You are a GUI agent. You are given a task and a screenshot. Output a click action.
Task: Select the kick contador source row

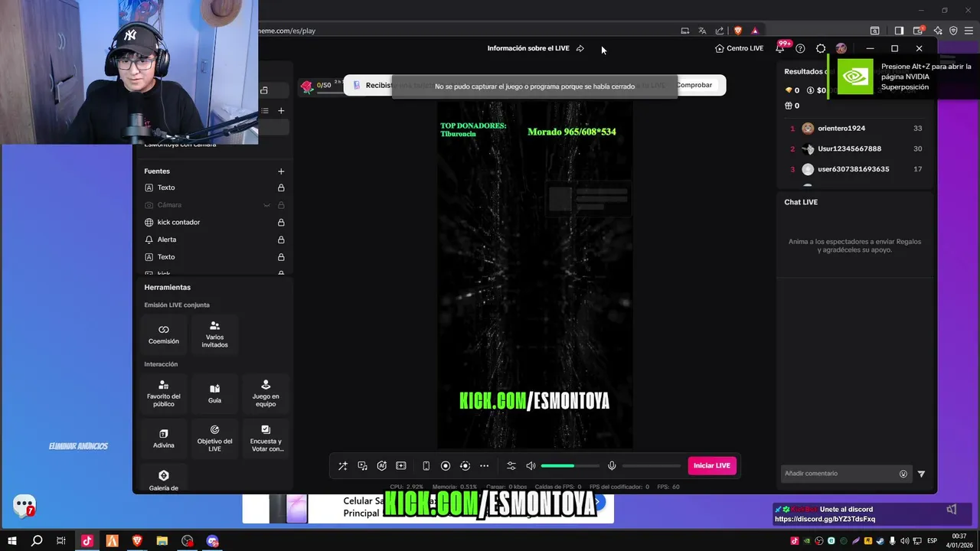click(x=214, y=222)
